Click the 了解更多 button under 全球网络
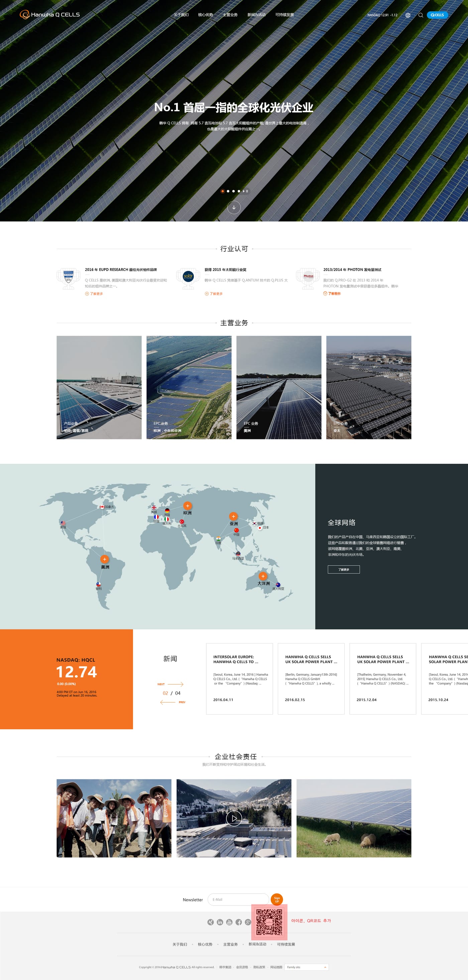This screenshot has height=980, width=468. [344, 570]
